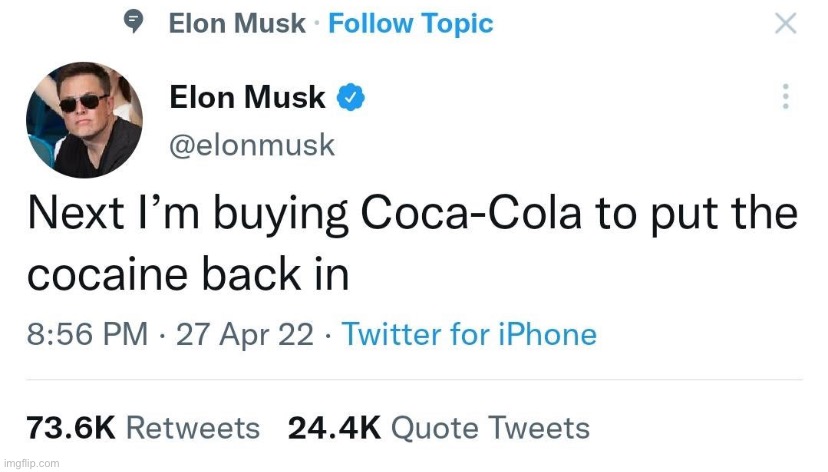Click the bold Elon Musk display name
The width and height of the screenshot is (828, 472).
click(x=247, y=97)
